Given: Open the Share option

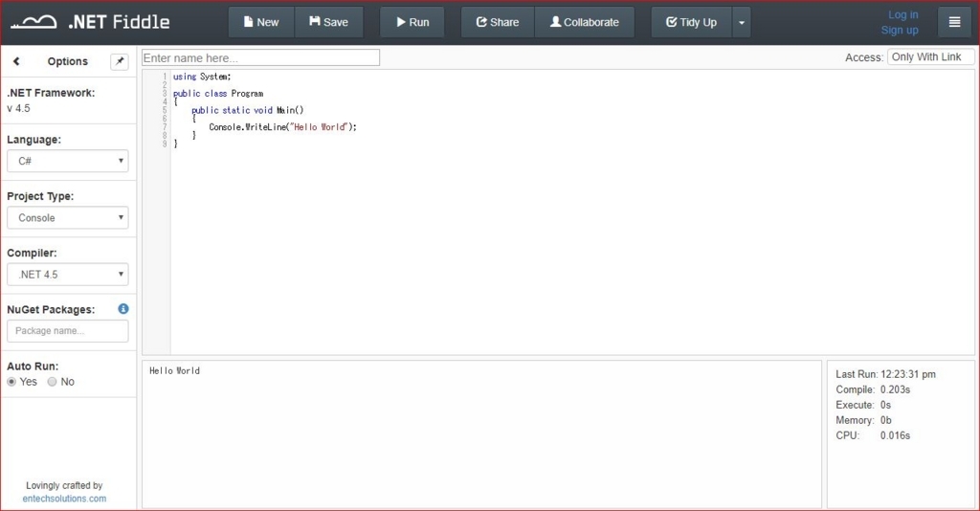Looking at the screenshot, I should (498, 22).
